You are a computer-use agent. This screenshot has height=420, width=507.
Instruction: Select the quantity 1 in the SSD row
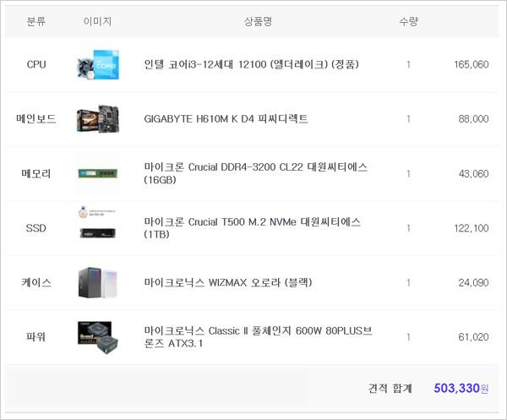408,228
